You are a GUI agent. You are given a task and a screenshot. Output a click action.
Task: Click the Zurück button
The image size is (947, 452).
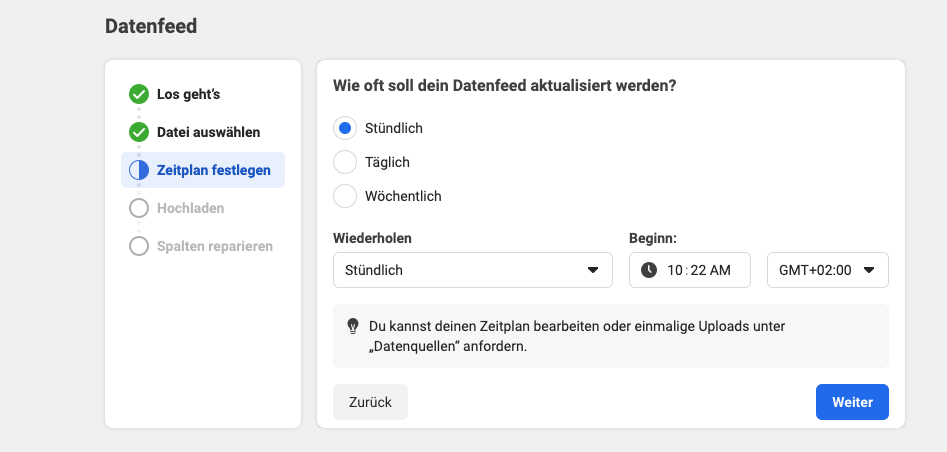[370, 402]
